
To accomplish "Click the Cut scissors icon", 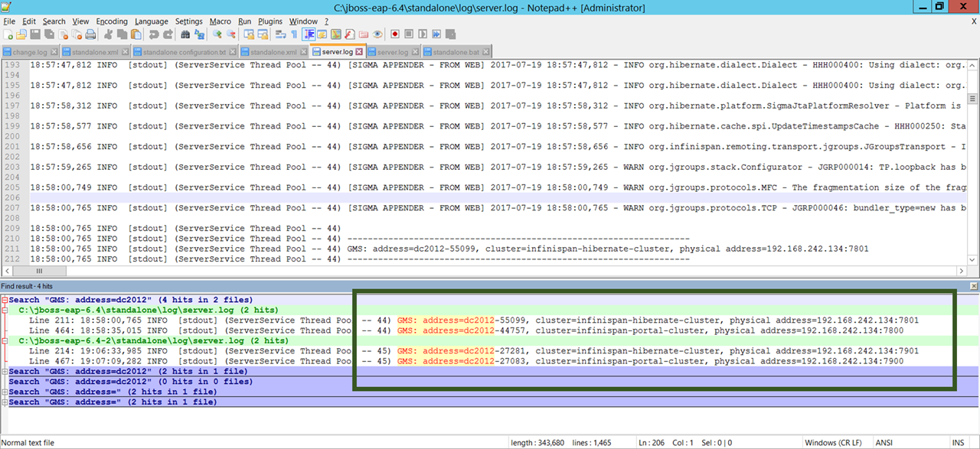I will pyautogui.click(x=109, y=34).
